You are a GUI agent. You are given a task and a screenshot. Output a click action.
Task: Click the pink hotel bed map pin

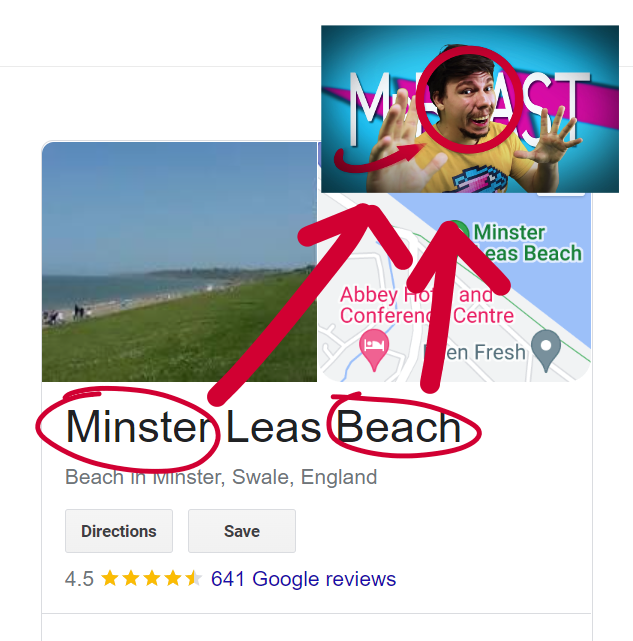pyautogui.click(x=373, y=345)
